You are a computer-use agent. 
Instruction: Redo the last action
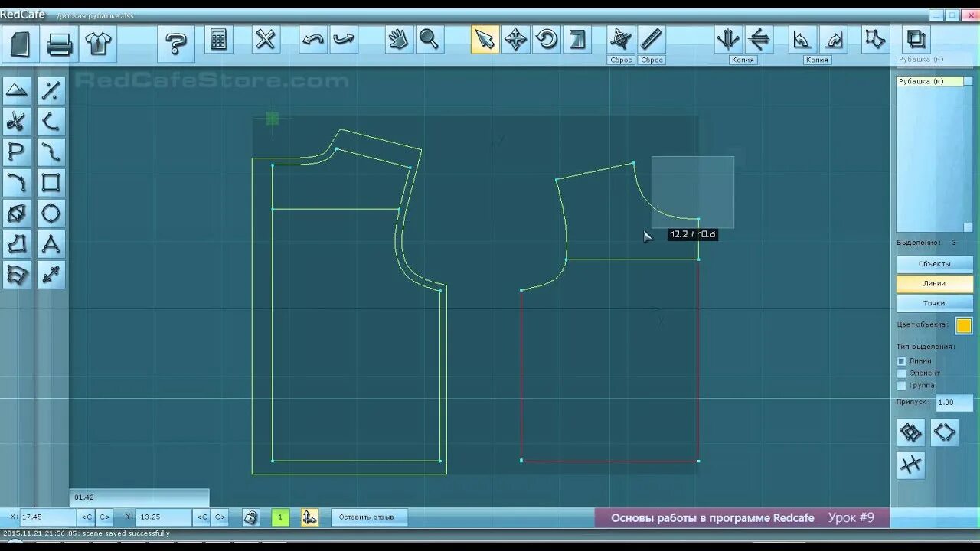point(344,40)
